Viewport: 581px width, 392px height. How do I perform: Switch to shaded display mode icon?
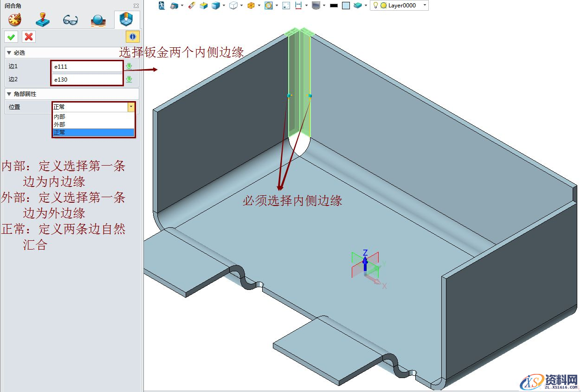pyautogui.click(x=215, y=6)
